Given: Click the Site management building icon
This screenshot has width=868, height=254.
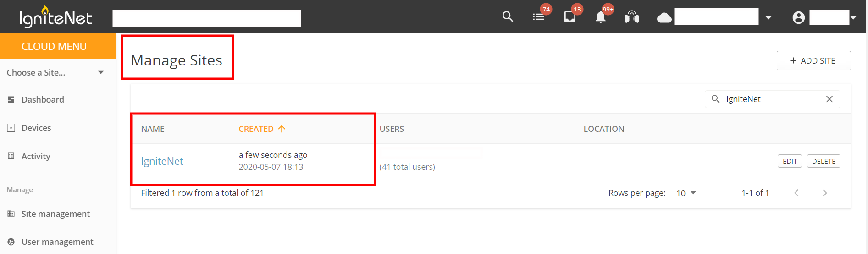Looking at the screenshot, I should pos(11,214).
